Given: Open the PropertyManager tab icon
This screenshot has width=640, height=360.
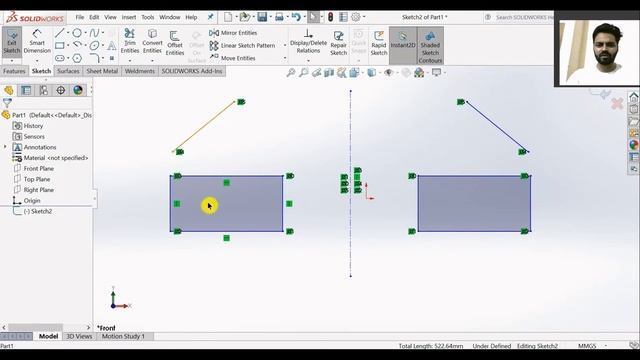Looking at the screenshot, I should click(26, 90).
